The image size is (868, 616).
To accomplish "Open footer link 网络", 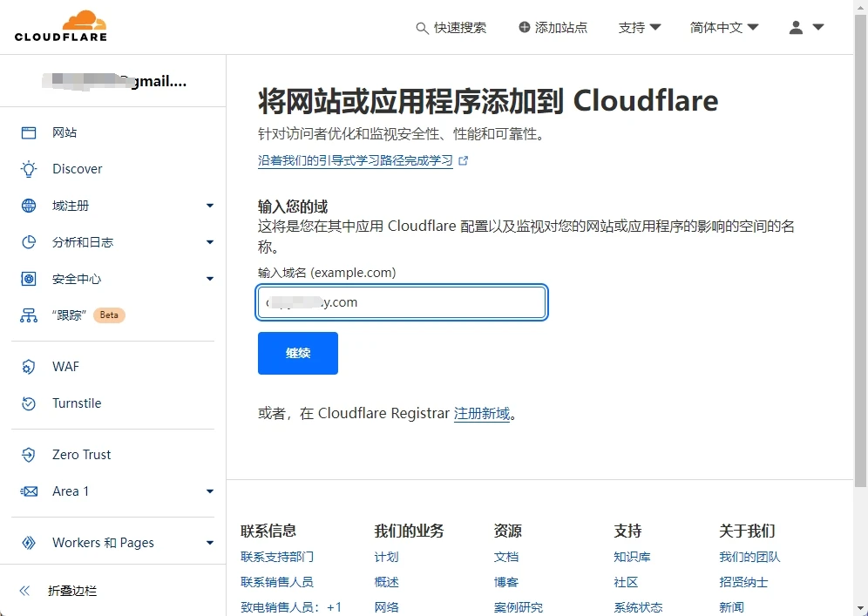I will (386, 607).
